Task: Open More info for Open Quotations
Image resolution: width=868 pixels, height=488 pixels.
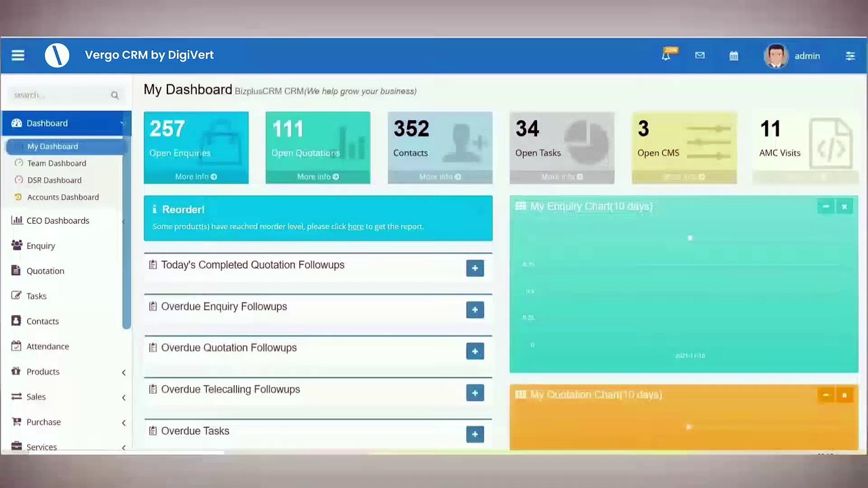Action: point(318,177)
